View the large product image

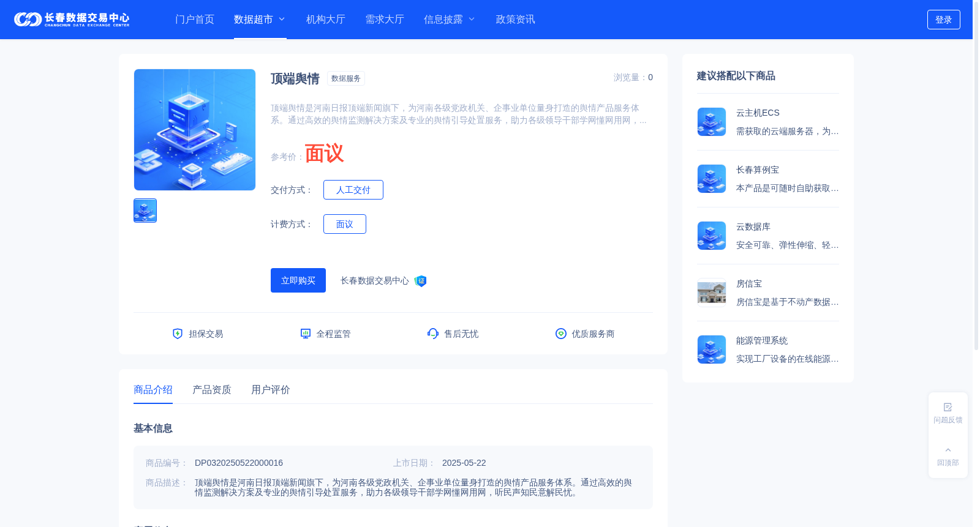pyautogui.click(x=195, y=130)
